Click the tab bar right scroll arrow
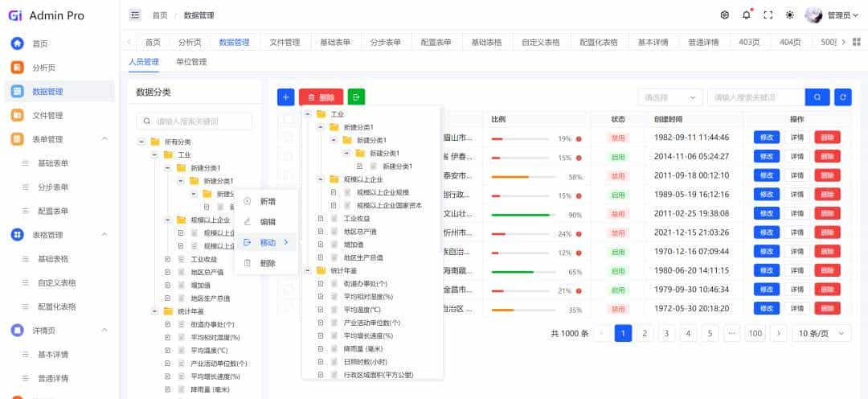The width and height of the screenshot is (868, 399). tap(843, 42)
